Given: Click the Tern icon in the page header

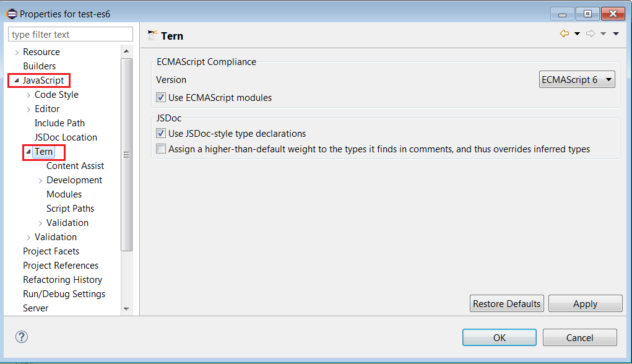Looking at the screenshot, I should click(x=152, y=35).
